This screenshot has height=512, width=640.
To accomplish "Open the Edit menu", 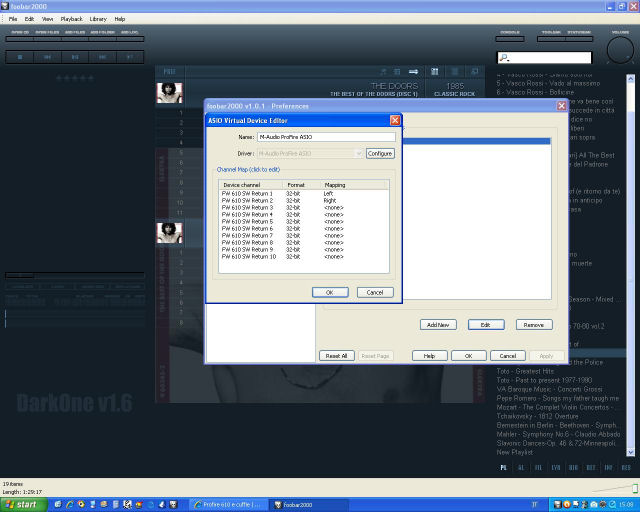I will pyautogui.click(x=29, y=19).
